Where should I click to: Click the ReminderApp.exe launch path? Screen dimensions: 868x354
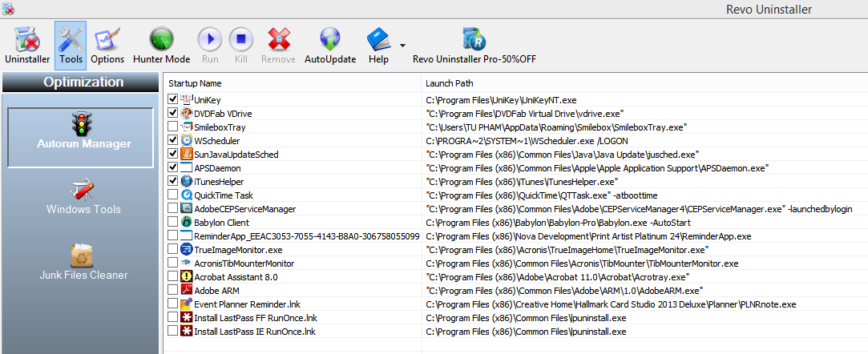point(588,237)
